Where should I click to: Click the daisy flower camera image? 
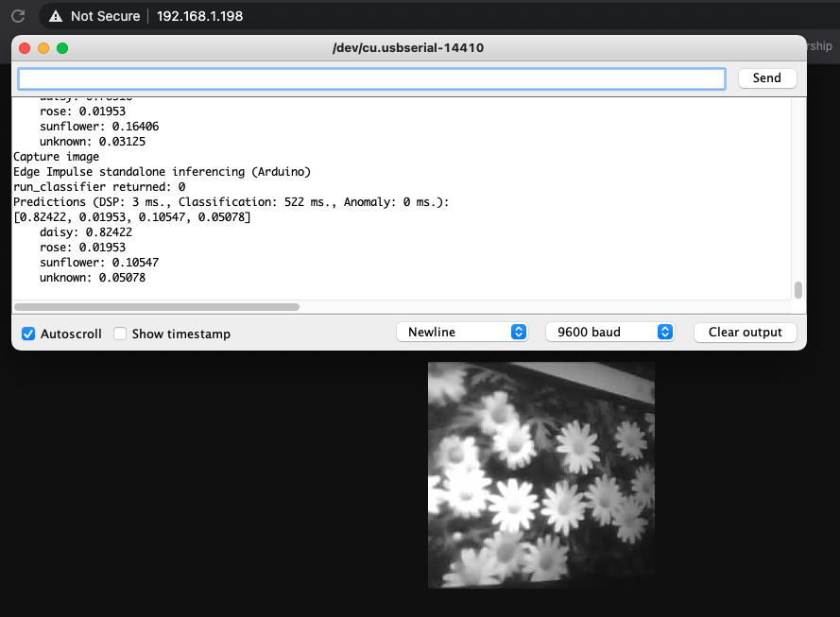tap(540, 473)
